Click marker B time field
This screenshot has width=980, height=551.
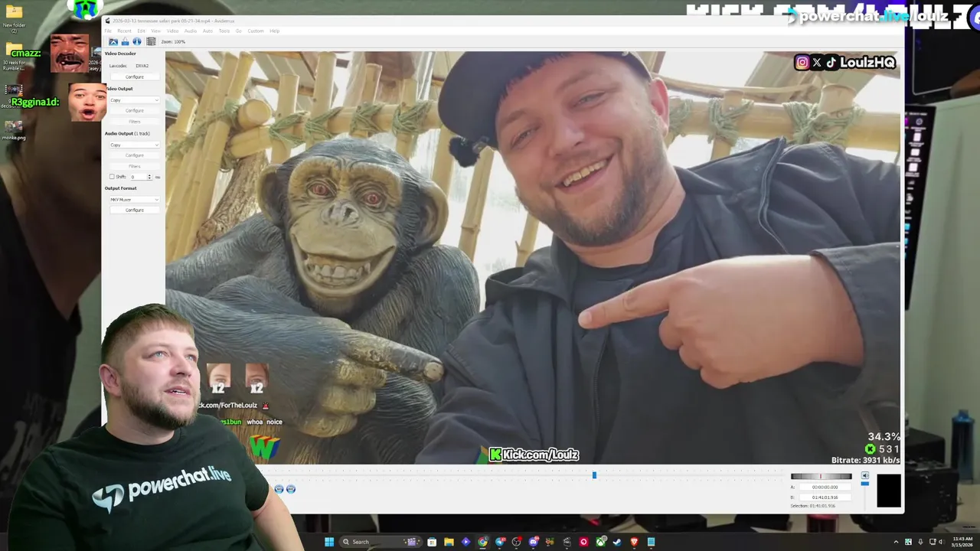tap(825, 497)
